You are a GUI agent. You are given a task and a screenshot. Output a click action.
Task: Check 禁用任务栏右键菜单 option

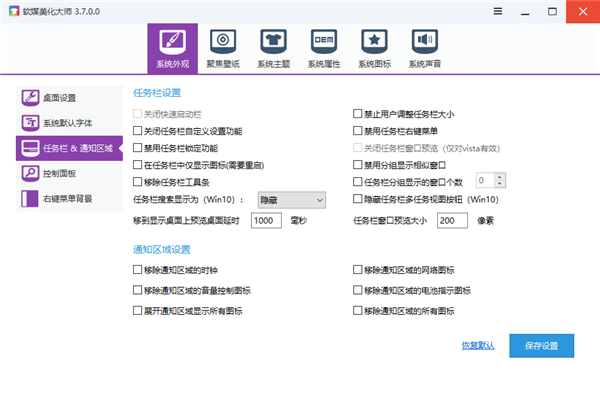(357, 131)
